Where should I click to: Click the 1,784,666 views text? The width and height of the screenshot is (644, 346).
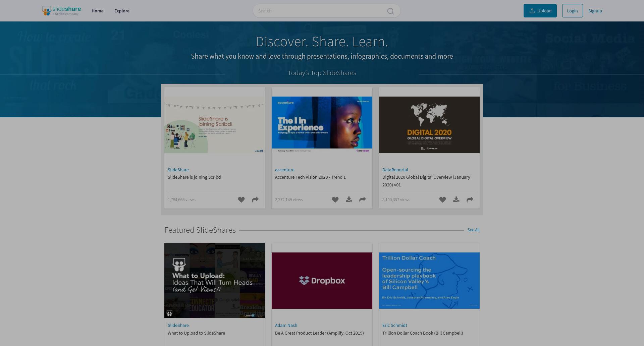tap(181, 200)
